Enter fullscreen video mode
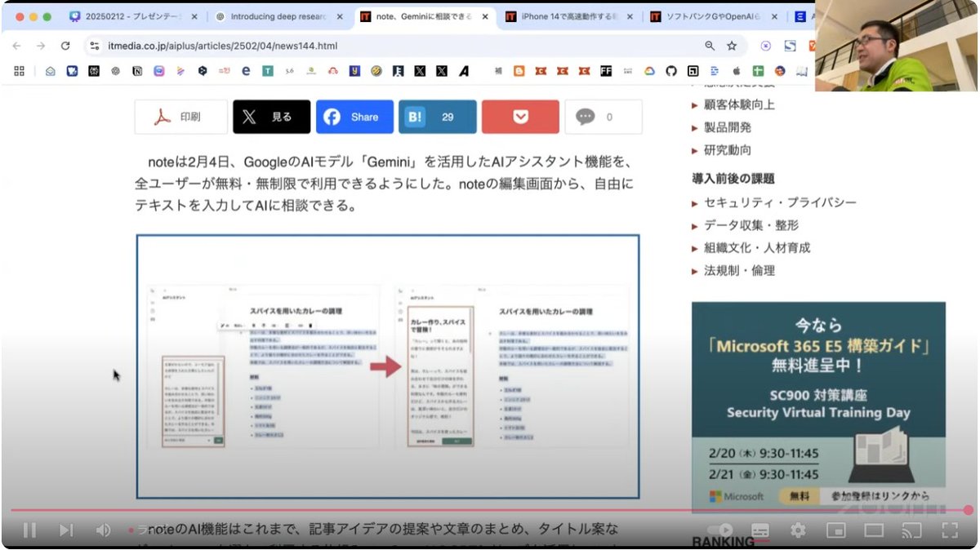980x550 pixels. click(949, 530)
